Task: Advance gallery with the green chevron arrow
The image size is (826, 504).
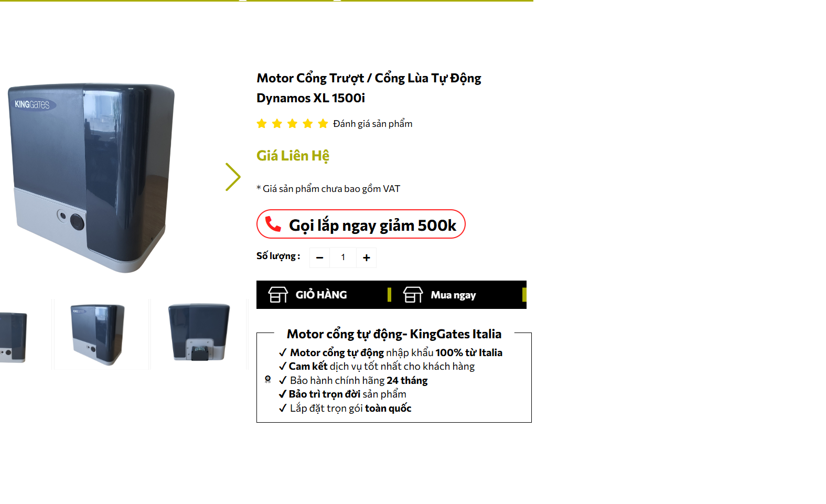Action: 233,177
